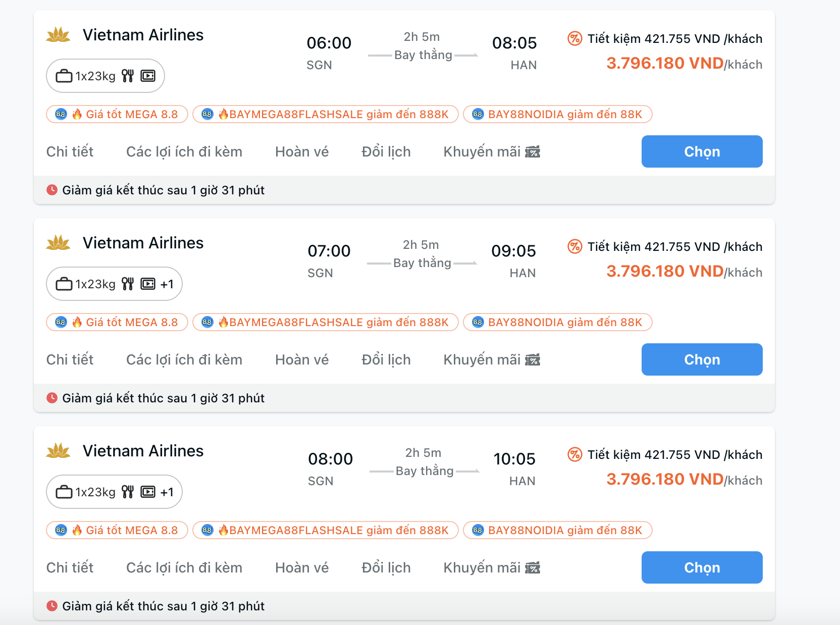The width and height of the screenshot is (840, 625).
Task: Click the countdown clock icon on 08:00 flight
Action: click(52, 606)
